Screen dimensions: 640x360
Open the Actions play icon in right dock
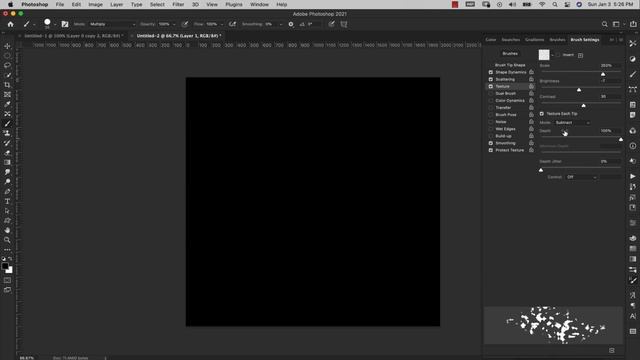pos(633,176)
